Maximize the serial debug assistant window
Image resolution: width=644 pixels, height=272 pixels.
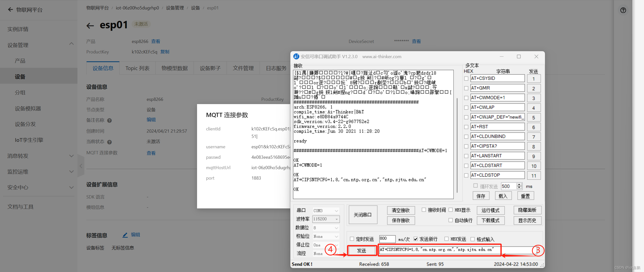click(519, 57)
